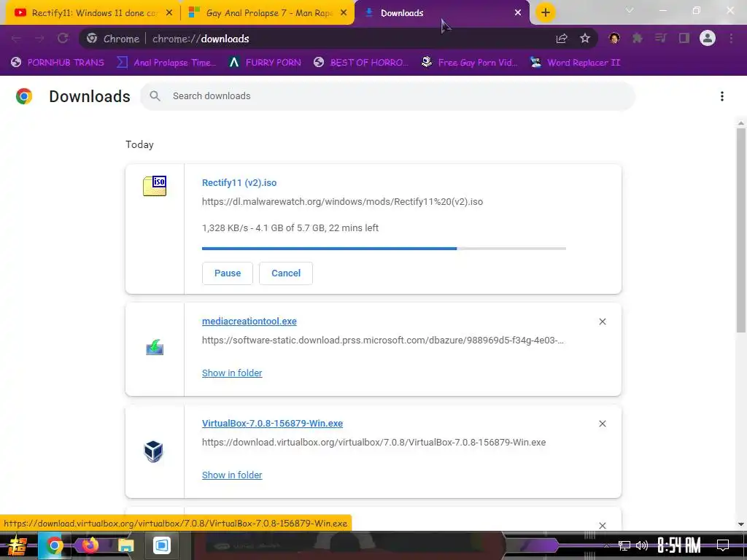
Task: Toggle the Chrome side panel icon
Action: (x=684, y=39)
